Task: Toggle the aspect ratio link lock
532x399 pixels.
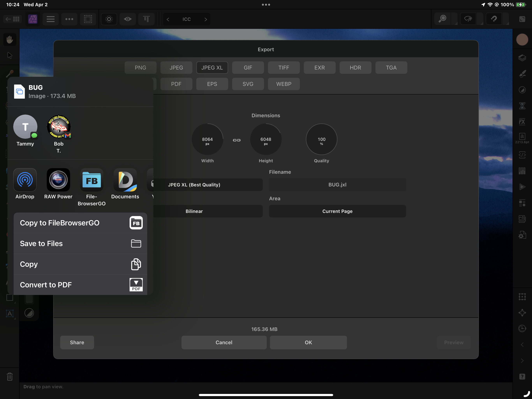Action: click(x=237, y=140)
